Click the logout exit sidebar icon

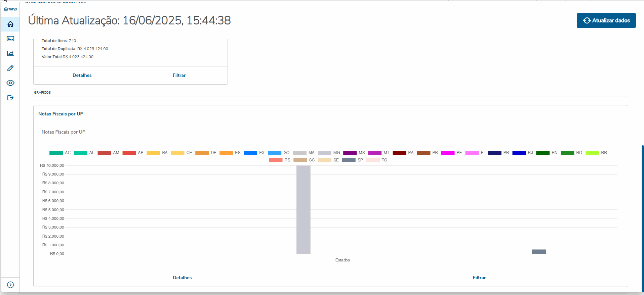(x=10, y=98)
